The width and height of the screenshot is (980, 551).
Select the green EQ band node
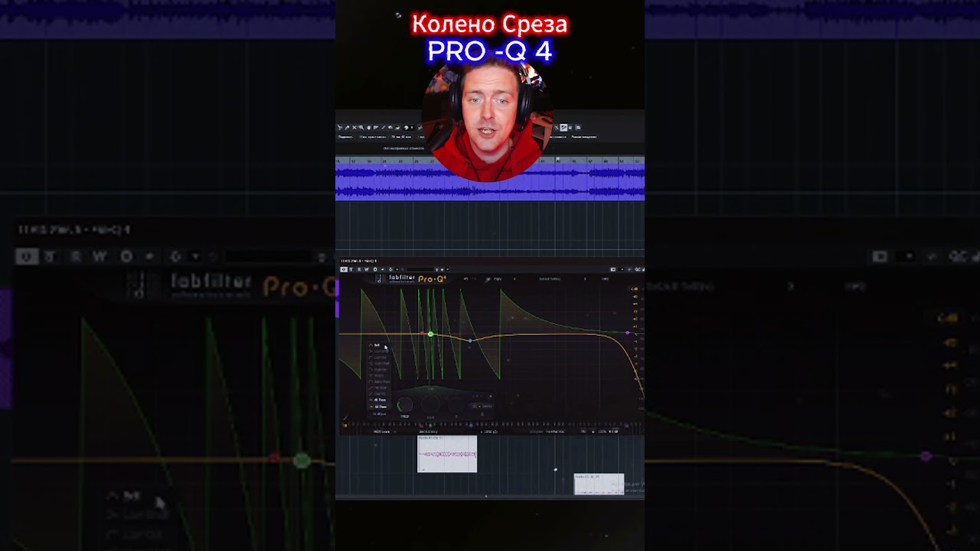[430, 334]
